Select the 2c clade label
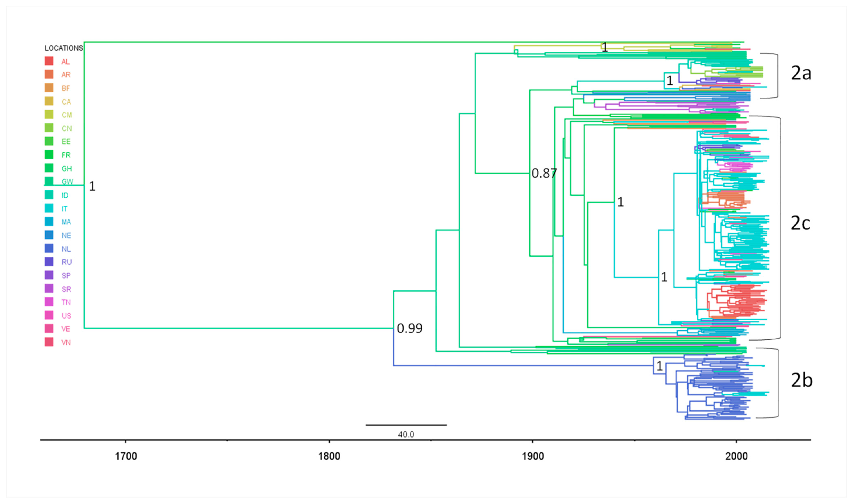Viewport: 854px width, 504px height. tap(800, 223)
